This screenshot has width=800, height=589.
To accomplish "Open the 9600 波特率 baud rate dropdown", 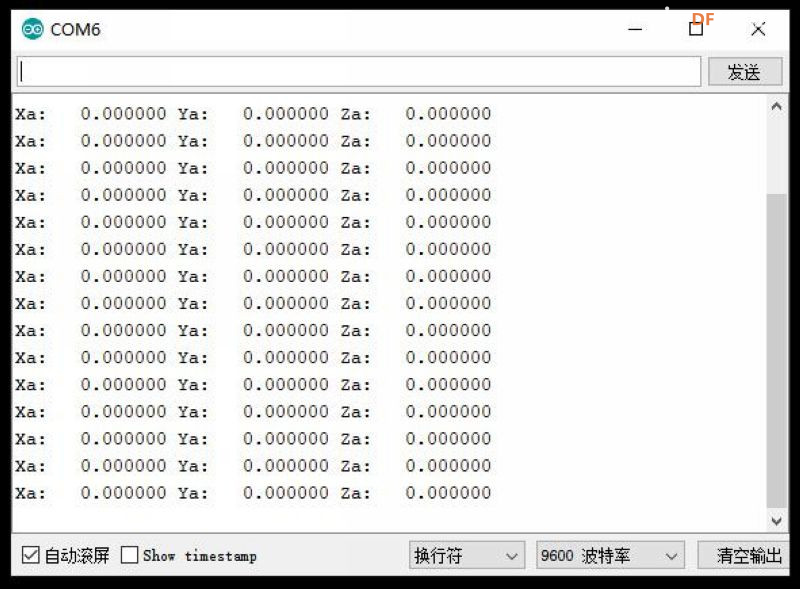I will [610, 555].
